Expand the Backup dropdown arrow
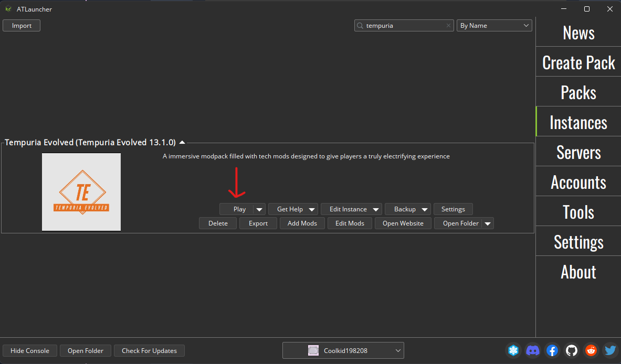 (425, 209)
